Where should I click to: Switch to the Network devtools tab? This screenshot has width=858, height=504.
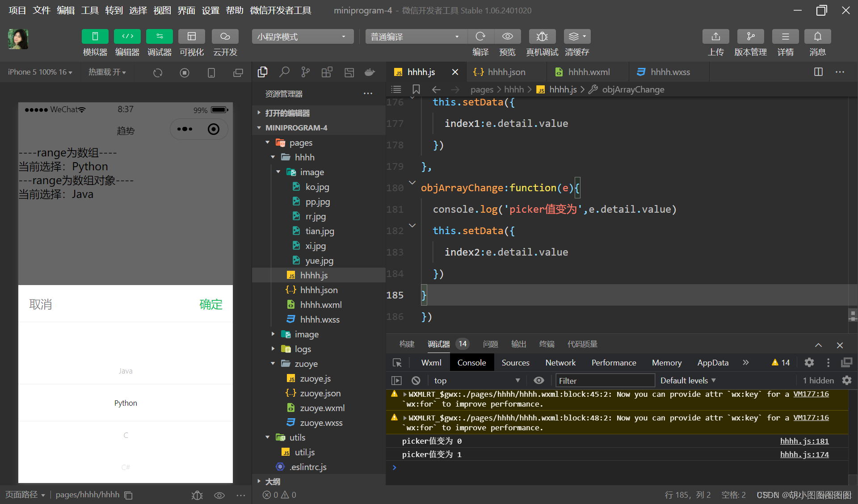click(560, 363)
